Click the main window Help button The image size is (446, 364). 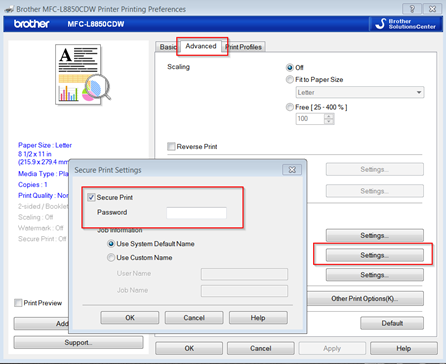click(x=404, y=348)
